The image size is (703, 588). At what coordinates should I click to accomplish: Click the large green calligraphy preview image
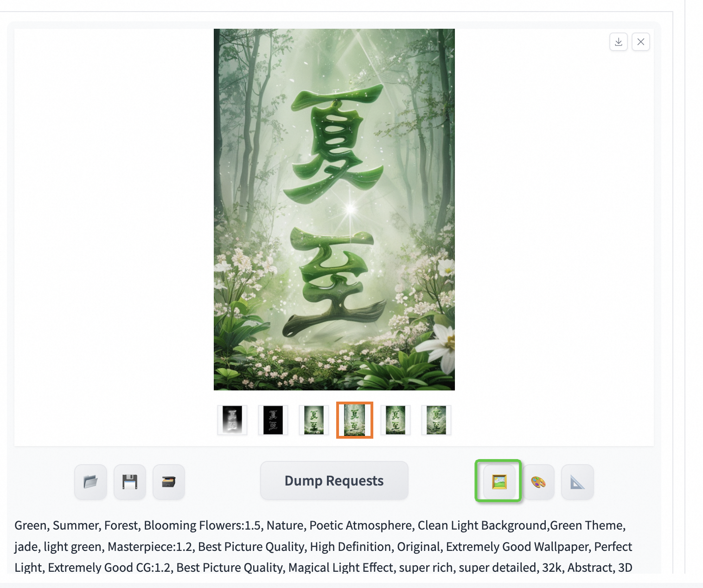[334, 210]
